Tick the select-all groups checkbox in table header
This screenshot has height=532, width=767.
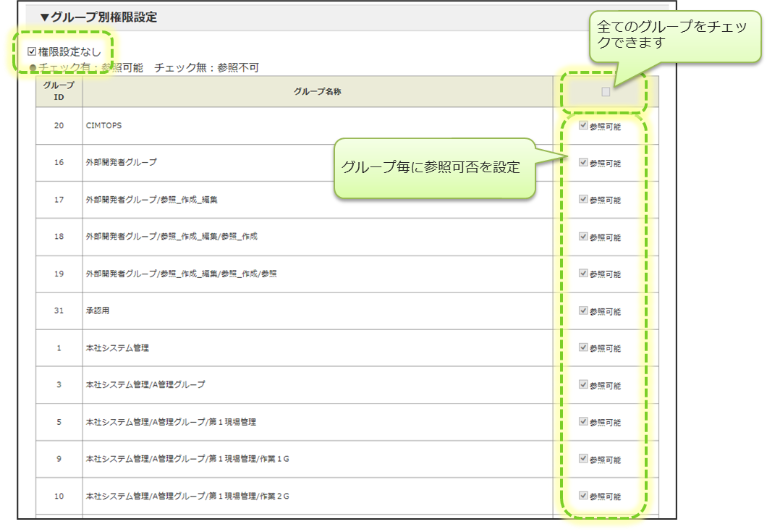point(606,92)
